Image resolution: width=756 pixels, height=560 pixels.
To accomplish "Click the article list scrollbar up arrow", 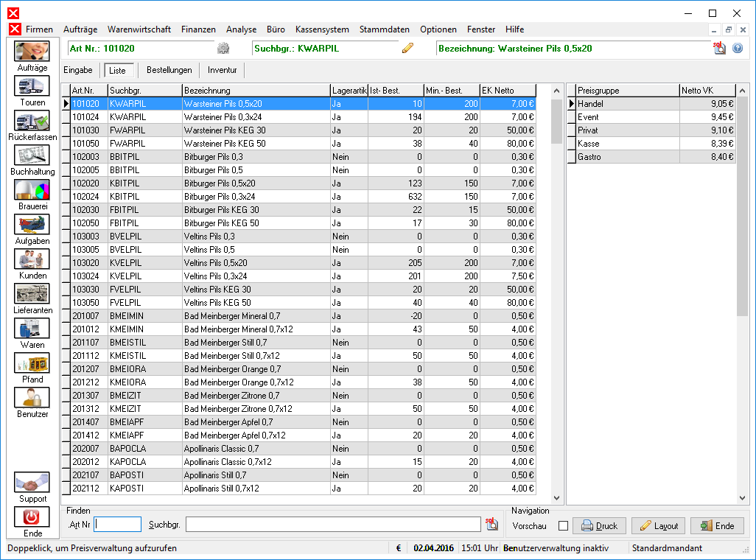I will point(556,91).
